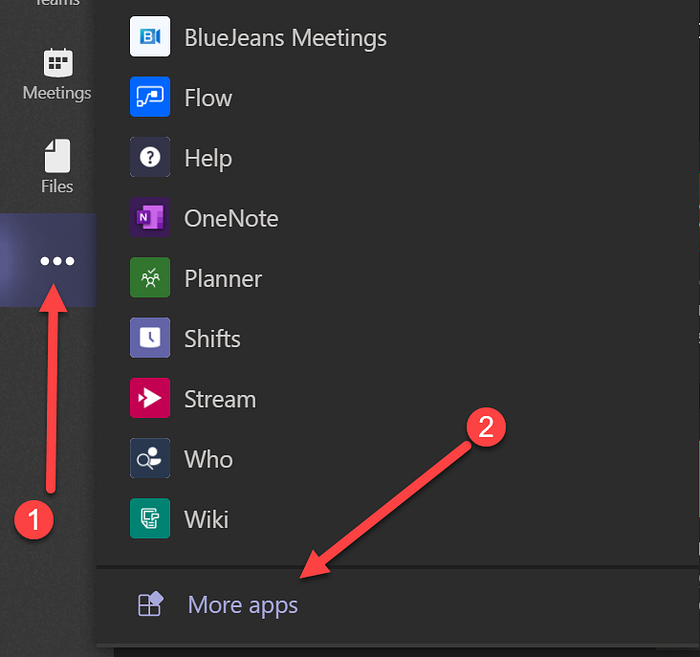
Task: Click the Flow app icon
Action: point(150,96)
